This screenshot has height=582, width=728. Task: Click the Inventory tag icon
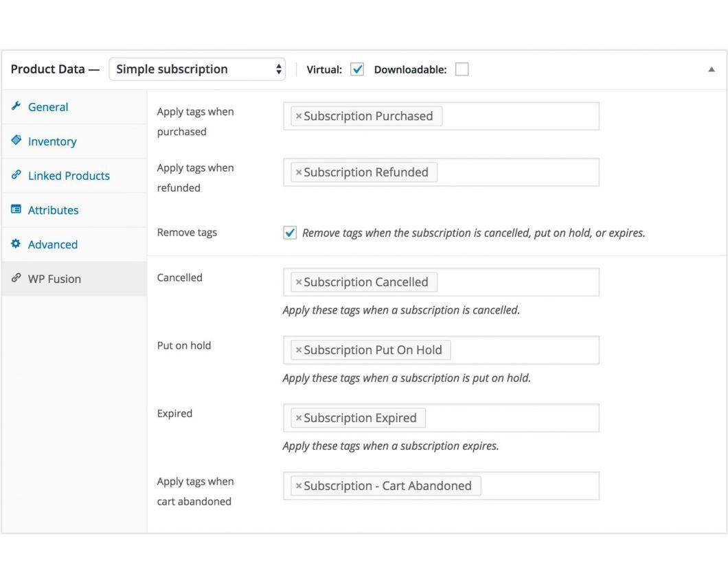16,141
